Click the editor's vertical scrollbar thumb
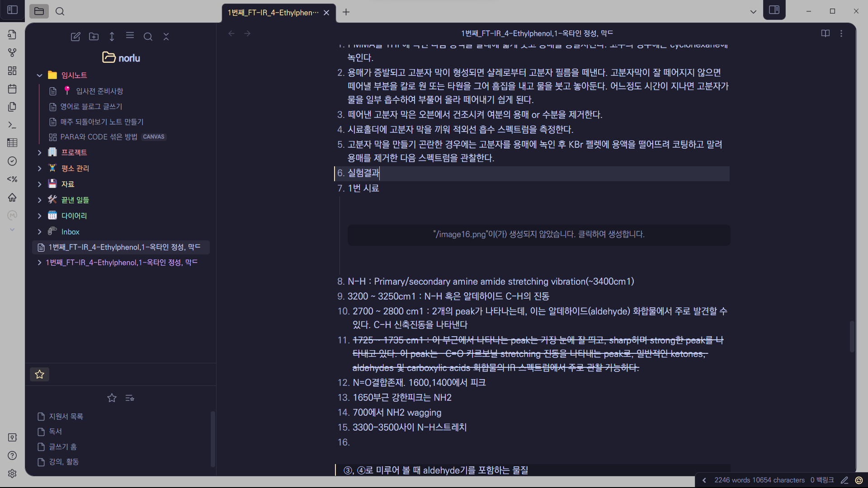The height and width of the screenshot is (488, 868). 852,337
